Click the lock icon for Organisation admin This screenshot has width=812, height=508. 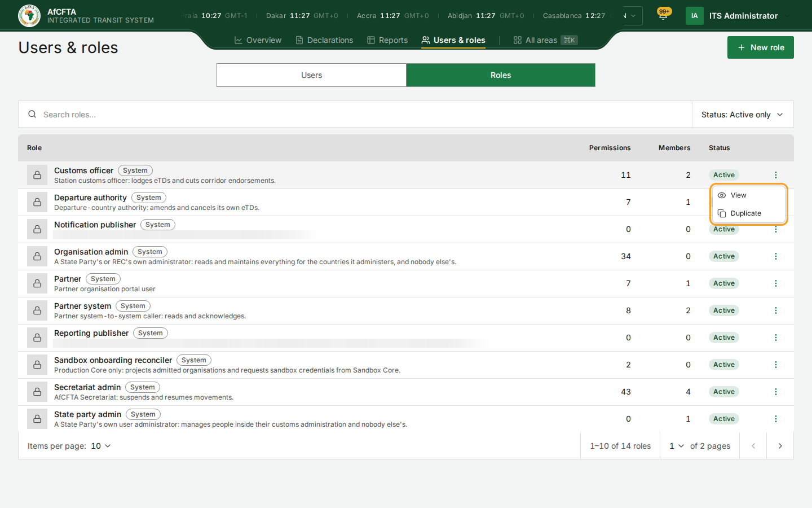[x=37, y=256]
